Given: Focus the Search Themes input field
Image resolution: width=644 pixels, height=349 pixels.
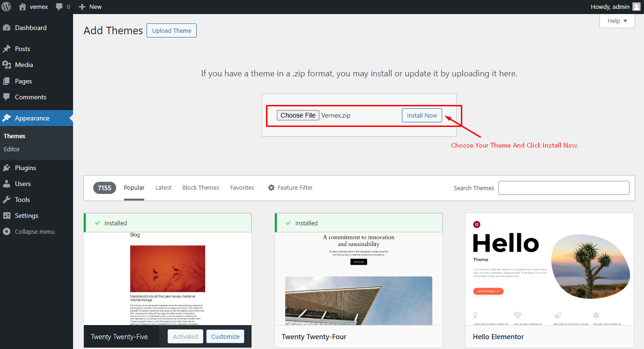Looking at the screenshot, I should coord(564,188).
